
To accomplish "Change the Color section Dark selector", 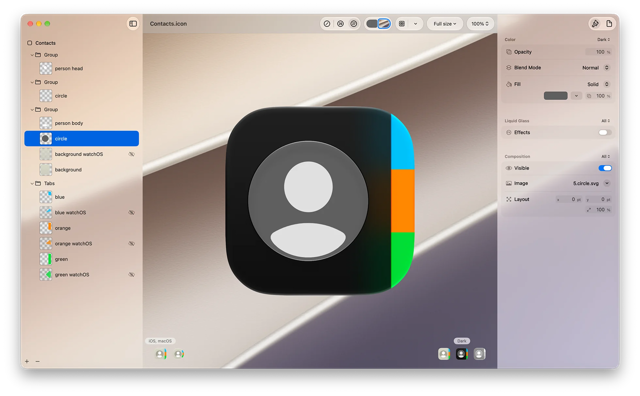I will 604,40.
